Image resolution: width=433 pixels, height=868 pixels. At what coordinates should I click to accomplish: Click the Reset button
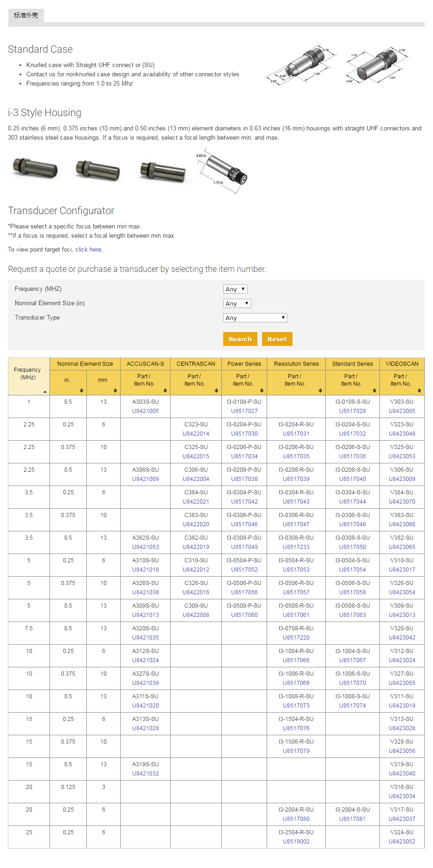[x=277, y=339]
